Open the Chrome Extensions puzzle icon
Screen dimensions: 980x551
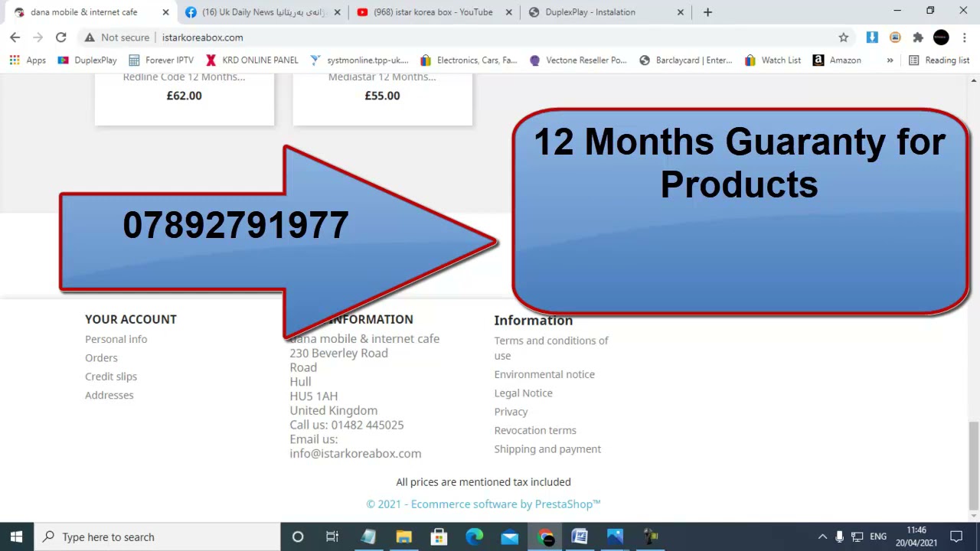point(918,37)
